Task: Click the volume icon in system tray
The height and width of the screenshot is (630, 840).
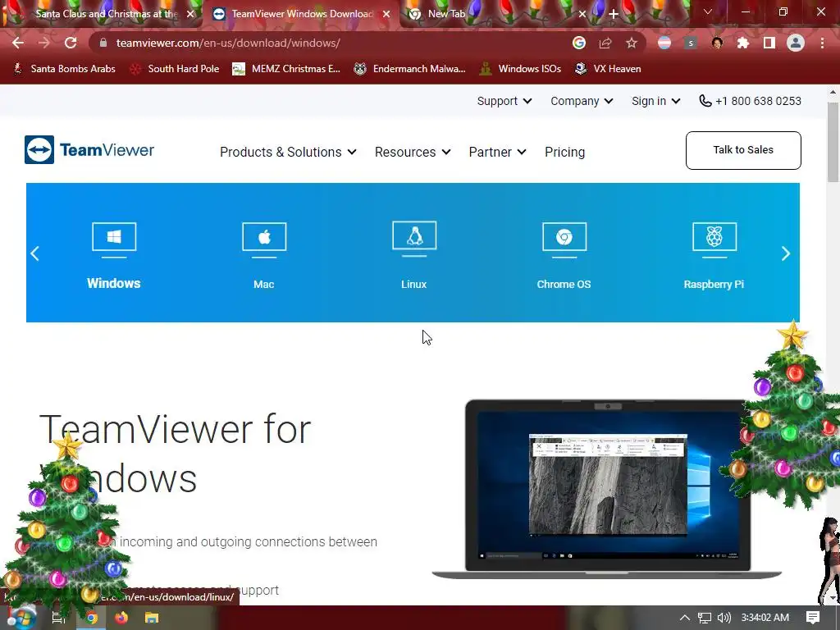Action: 724,618
